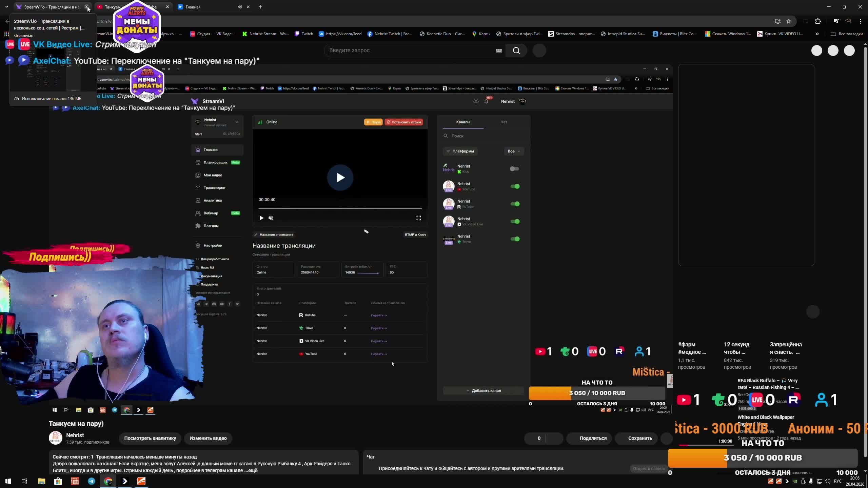Open the Все dropdown in the streamed Каналы panel
Screen dimensions: 868x488
pyautogui.click(x=514, y=151)
